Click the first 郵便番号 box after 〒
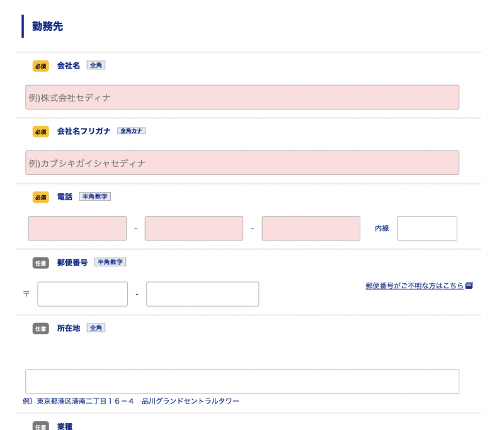 point(83,294)
